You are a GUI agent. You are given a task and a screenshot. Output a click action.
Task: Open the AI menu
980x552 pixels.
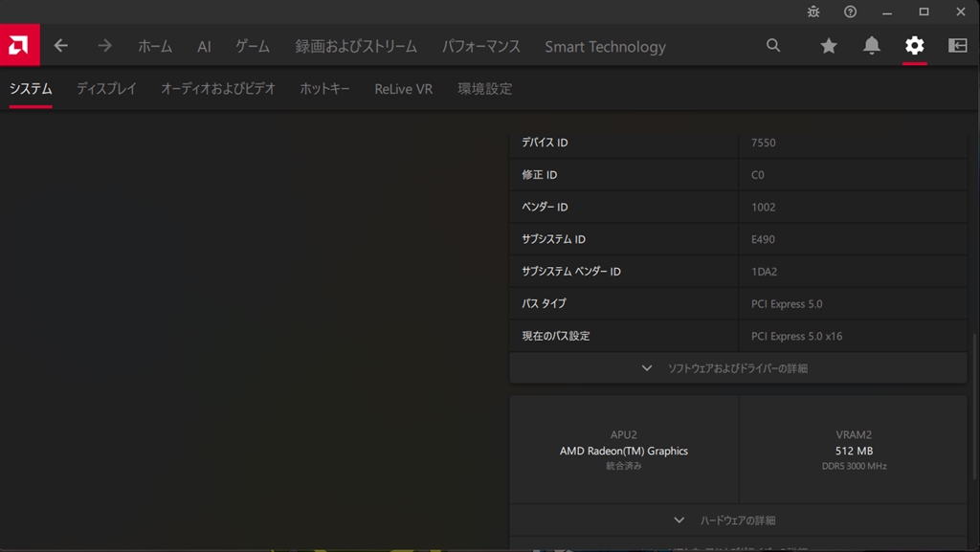[x=204, y=46]
